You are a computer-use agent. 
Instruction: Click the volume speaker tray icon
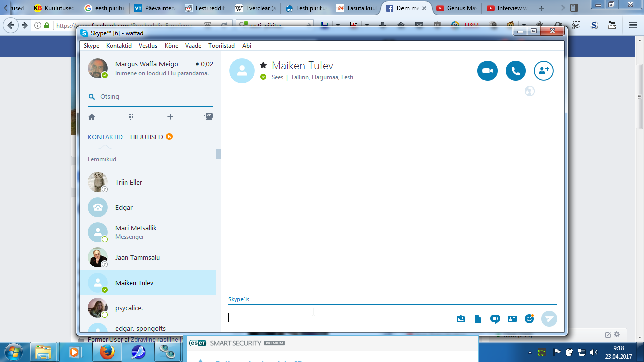coord(594,352)
